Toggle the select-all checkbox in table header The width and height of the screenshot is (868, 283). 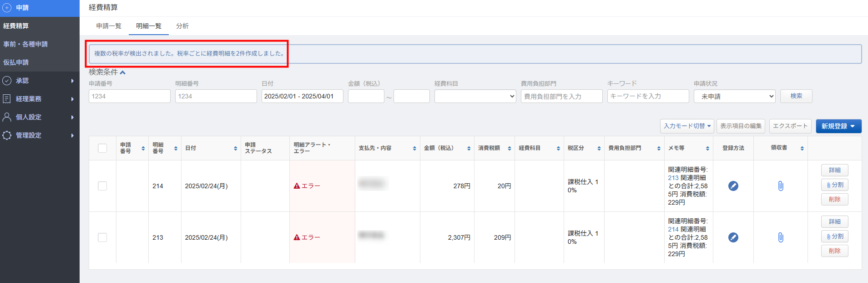pyautogui.click(x=102, y=148)
